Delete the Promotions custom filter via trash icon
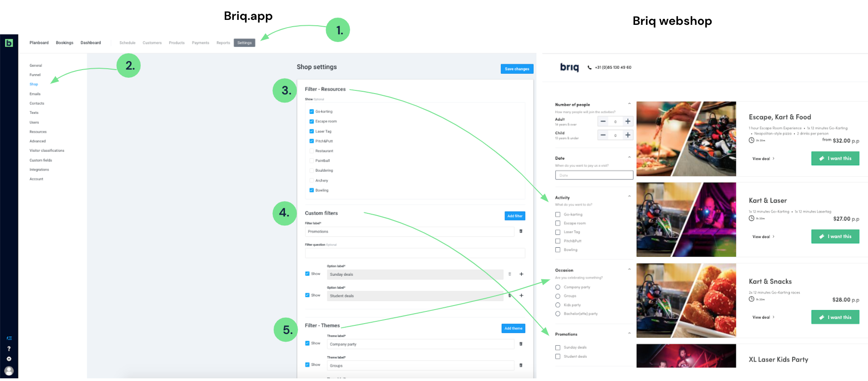Image resolution: width=868 pixels, height=381 pixels. click(521, 231)
